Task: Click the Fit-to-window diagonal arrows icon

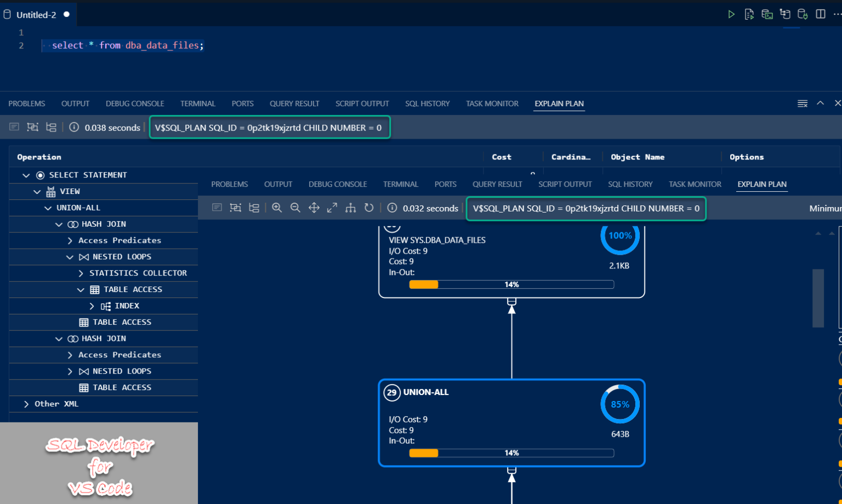Action: (x=331, y=208)
